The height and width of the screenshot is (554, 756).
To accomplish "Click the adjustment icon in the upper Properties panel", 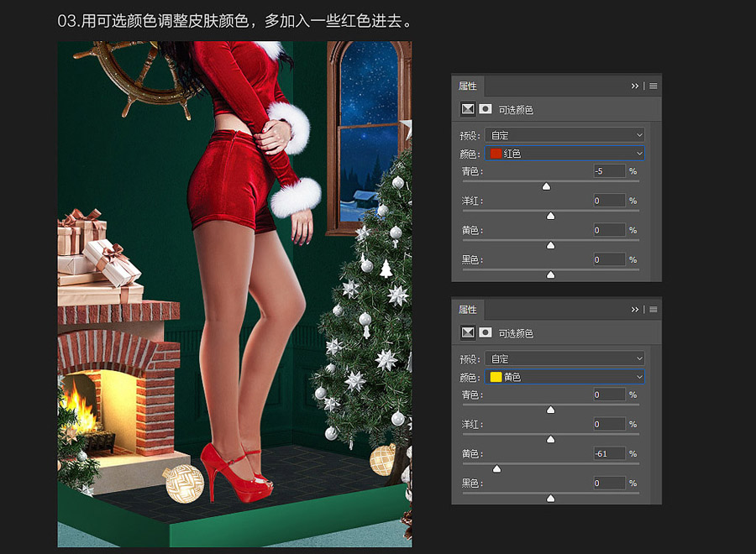I will click(467, 109).
